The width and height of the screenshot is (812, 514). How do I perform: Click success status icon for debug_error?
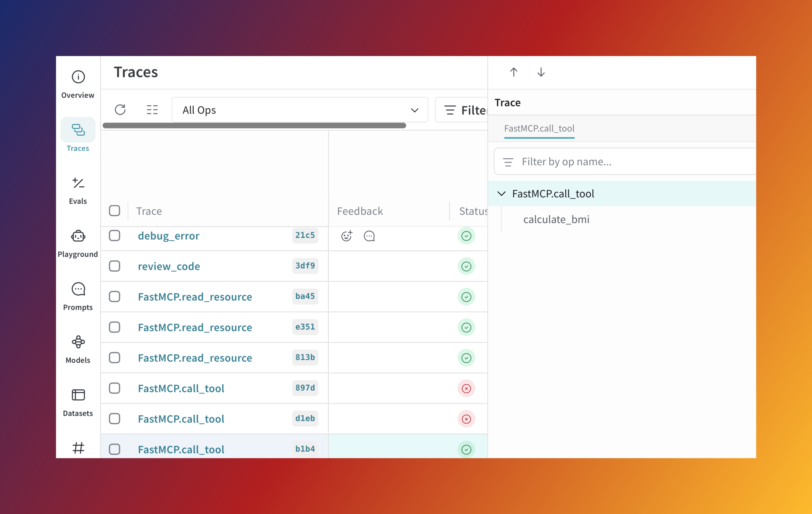pos(466,236)
